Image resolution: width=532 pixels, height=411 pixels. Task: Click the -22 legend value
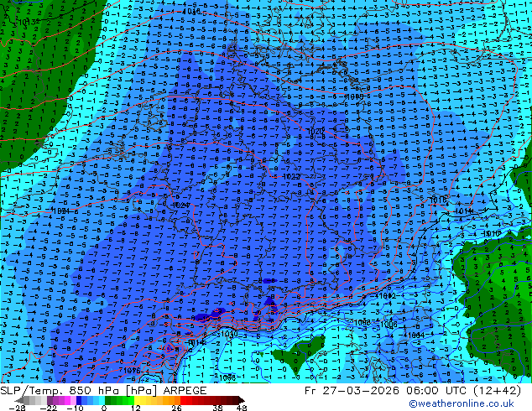point(49,408)
